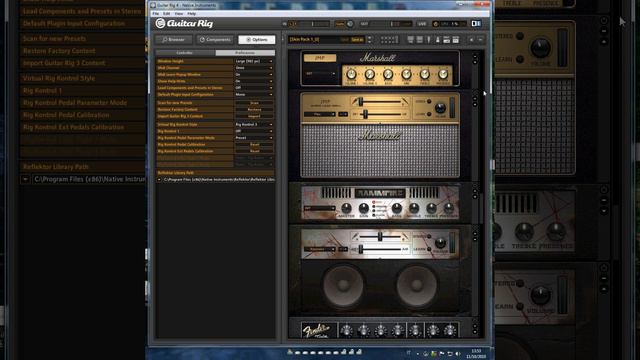This screenshot has height=360, width=640.
Task: Click the first Marshall JMP amp knob
Action: (x=351, y=74)
